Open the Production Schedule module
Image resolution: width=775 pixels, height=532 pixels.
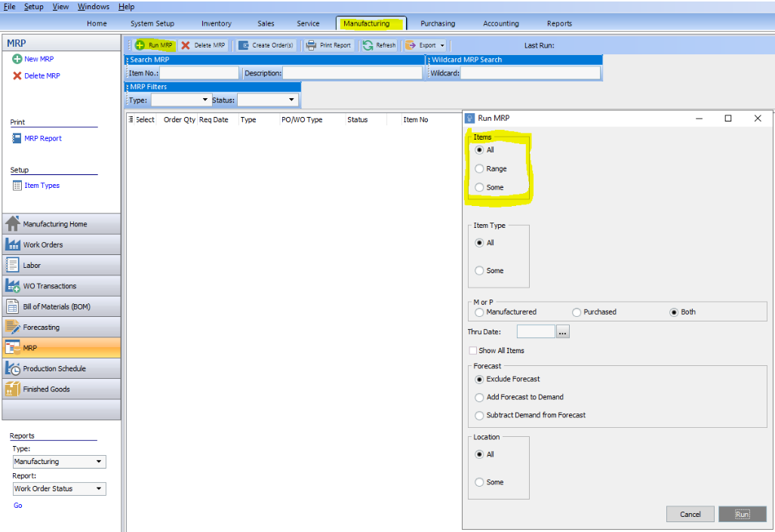click(x=61, y=369)
